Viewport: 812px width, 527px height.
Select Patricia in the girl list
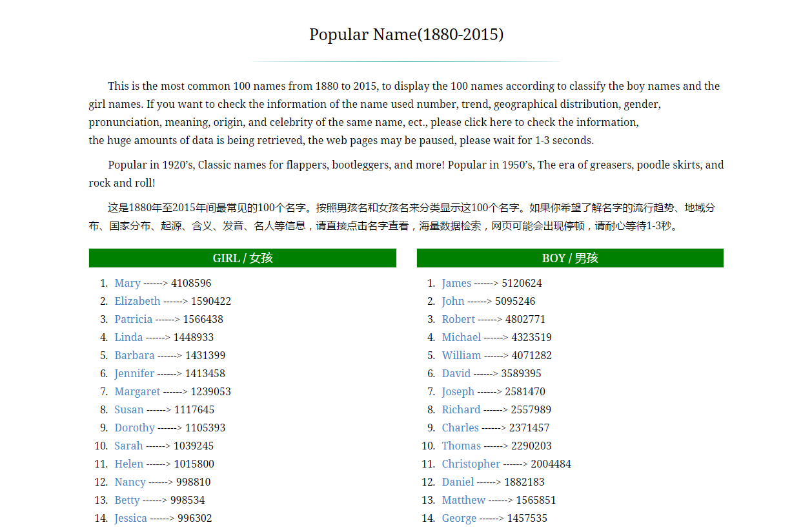point(134,319)
